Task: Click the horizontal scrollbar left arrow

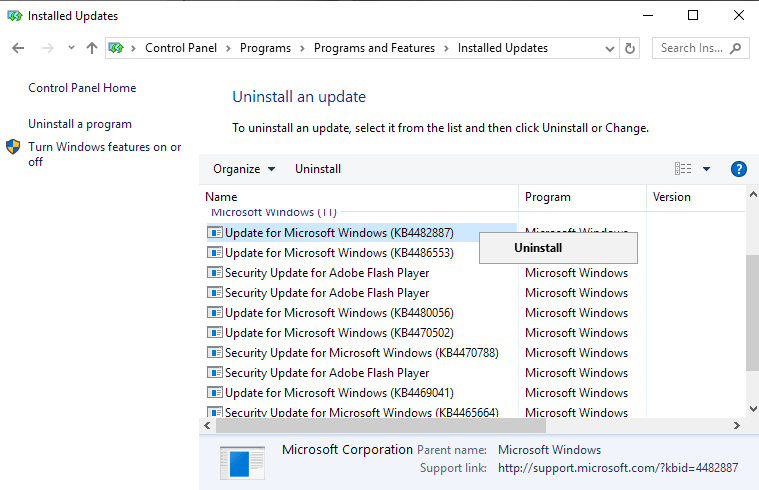Action: point(207,426)
